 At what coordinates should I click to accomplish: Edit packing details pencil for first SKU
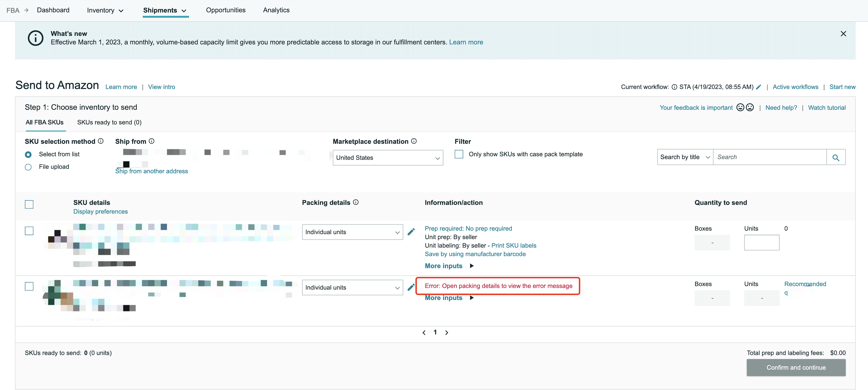(x=411, y=232)
